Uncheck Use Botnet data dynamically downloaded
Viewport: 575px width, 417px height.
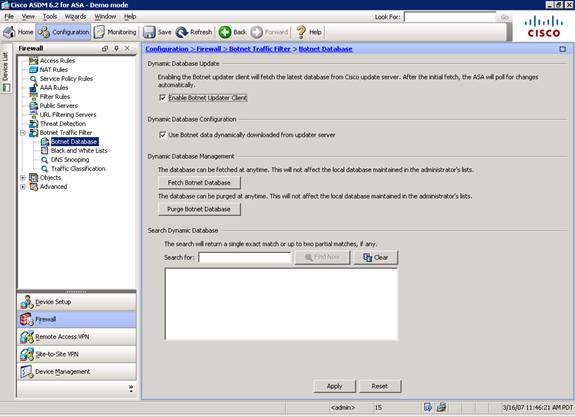[162, 135]
